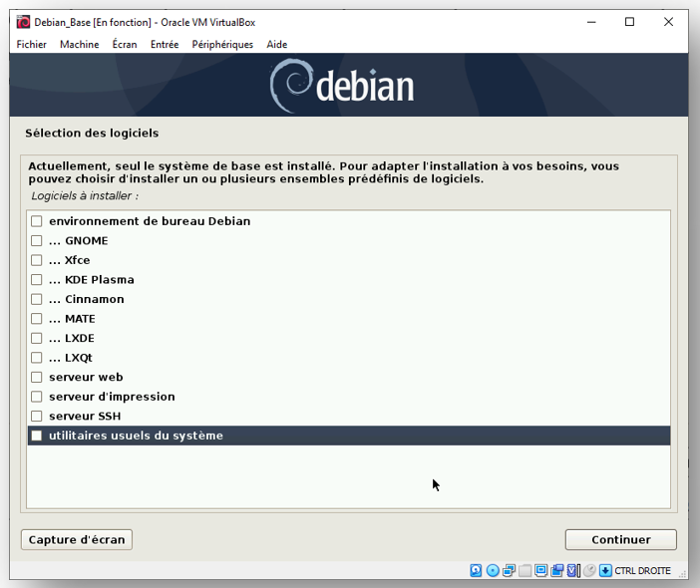Check environnement de bureau Debian checkbox
The height and width of the screenshot is (588, 700).
[37, 221]
